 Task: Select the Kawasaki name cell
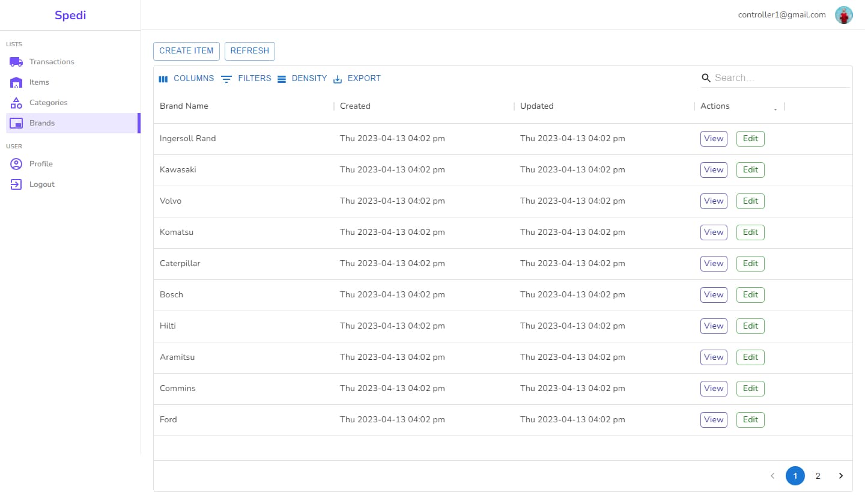(x=244, y=170)
